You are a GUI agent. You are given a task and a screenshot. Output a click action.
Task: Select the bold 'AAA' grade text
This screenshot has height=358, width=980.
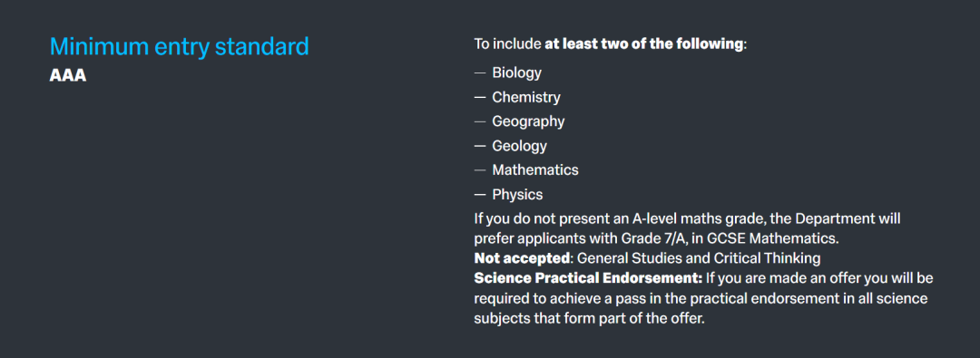(67, 75)
